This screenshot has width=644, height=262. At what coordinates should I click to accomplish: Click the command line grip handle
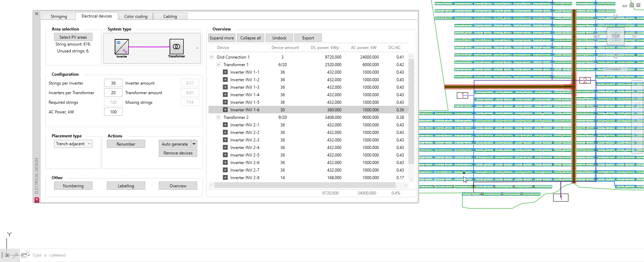(x=2, y=255)
